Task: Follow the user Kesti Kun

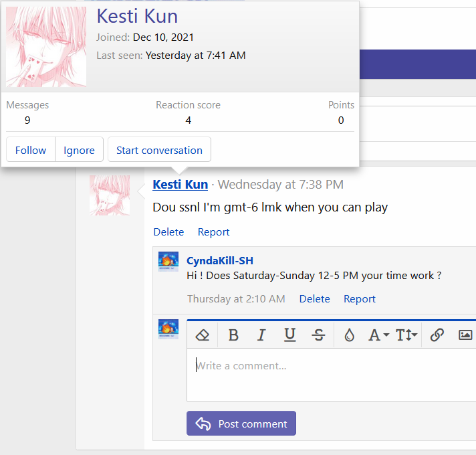Action: tap(31, 150)
